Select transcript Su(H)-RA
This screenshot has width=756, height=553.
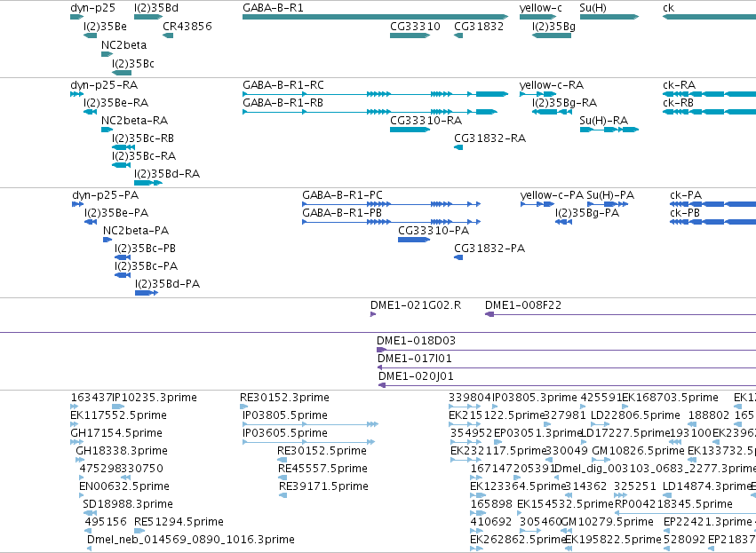[609, 130]
